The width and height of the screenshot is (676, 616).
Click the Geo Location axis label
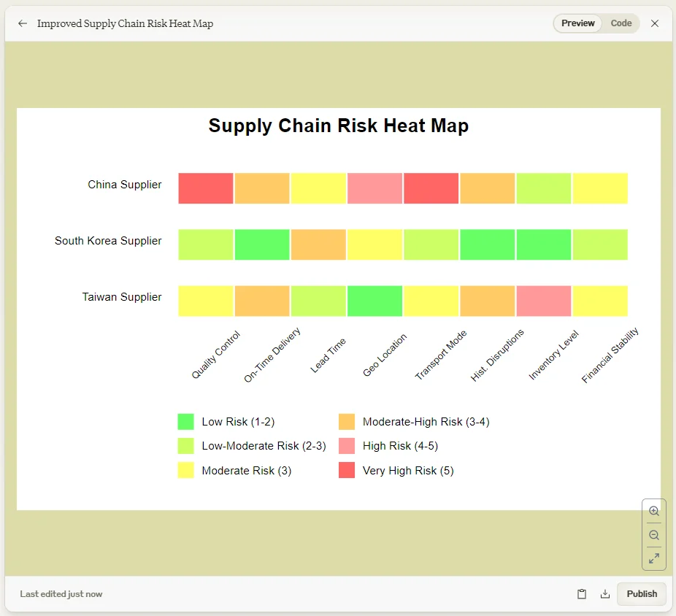385,355
